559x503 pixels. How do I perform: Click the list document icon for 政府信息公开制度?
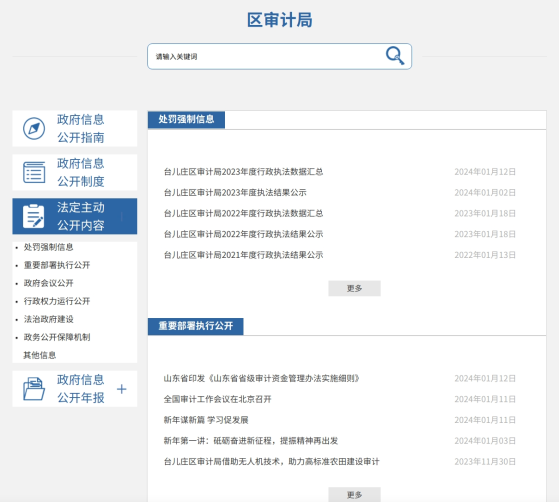tap(34, 172)
